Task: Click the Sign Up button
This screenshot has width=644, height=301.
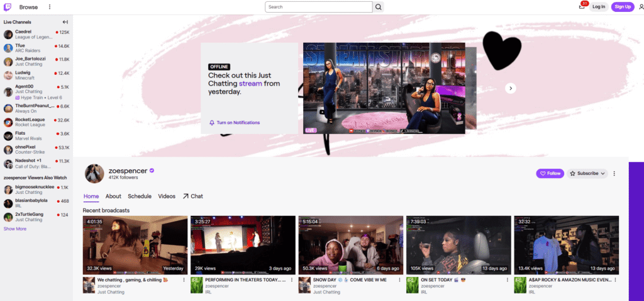Action: coord(623,7)
